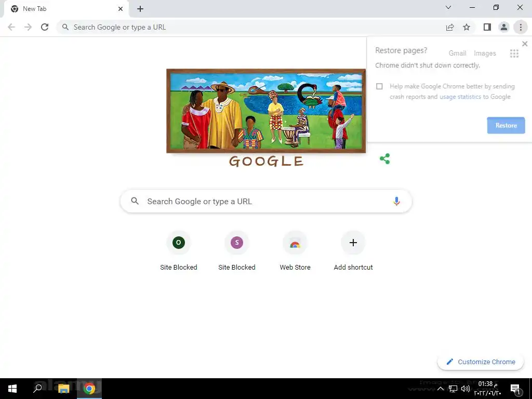Click the Restore button
This screenshot has width=532, height=399.
pos(506,125)
